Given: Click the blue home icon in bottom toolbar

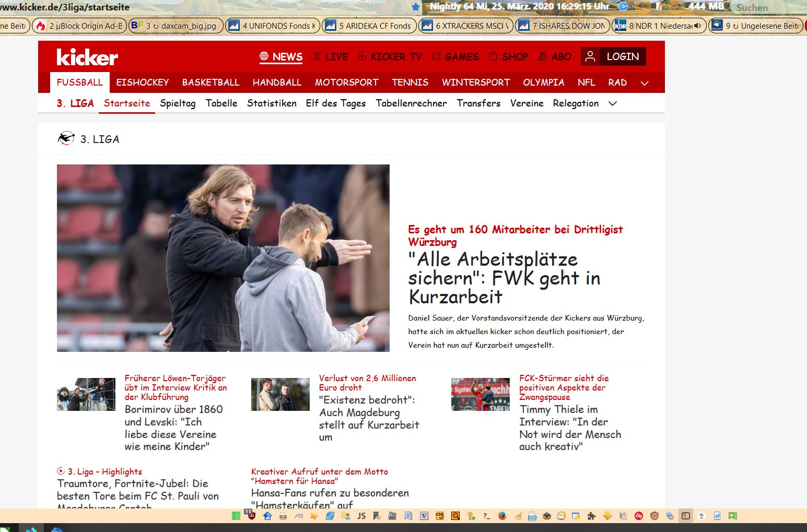Looking at the screenshot, I should point(267,516).
